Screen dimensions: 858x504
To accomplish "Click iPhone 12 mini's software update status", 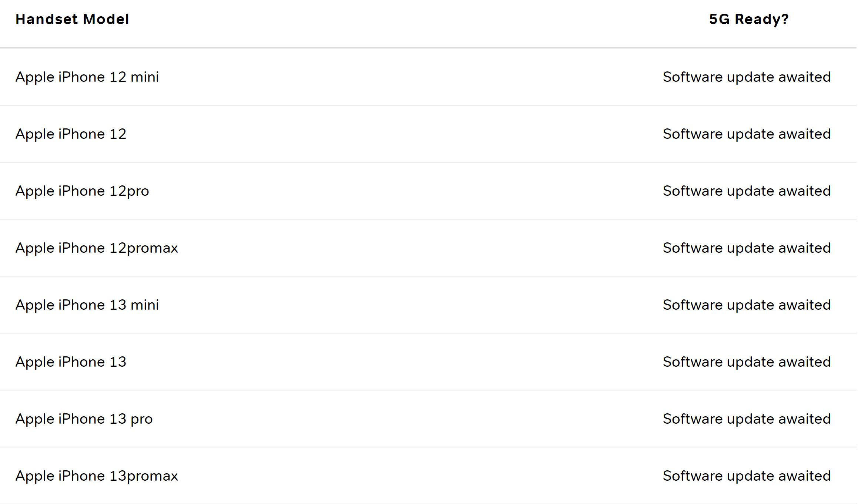I will 747,77.
